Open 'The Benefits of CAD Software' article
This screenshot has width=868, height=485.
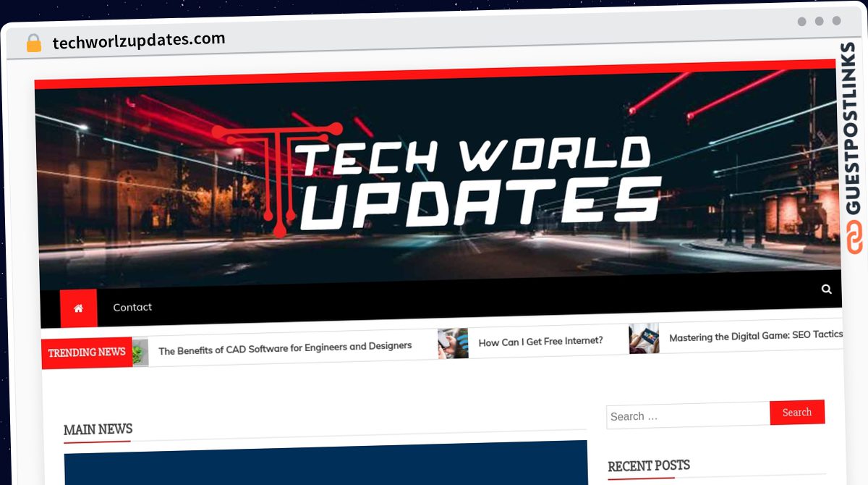tap(285, 348)
